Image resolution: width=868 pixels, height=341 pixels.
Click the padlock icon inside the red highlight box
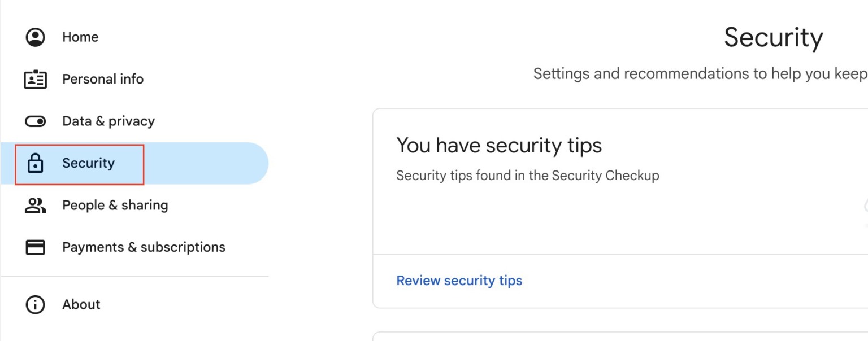(34, 163)
